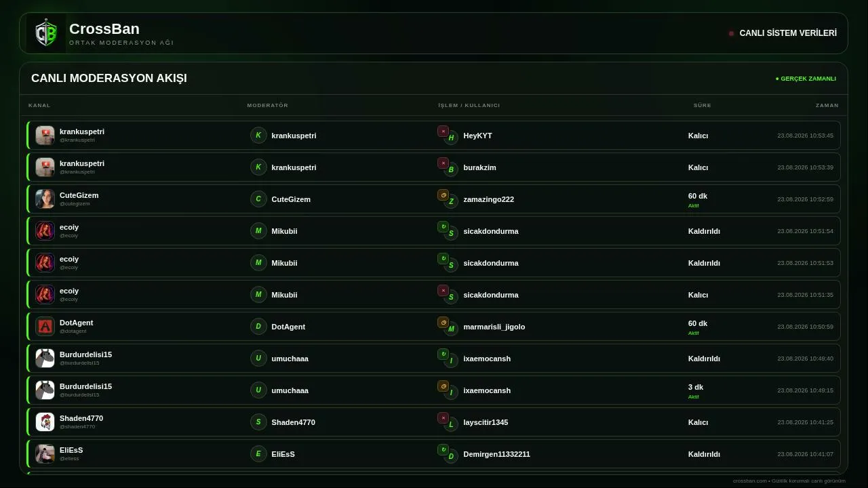
Task: Open crossban.com footer link
Action: 749,481
